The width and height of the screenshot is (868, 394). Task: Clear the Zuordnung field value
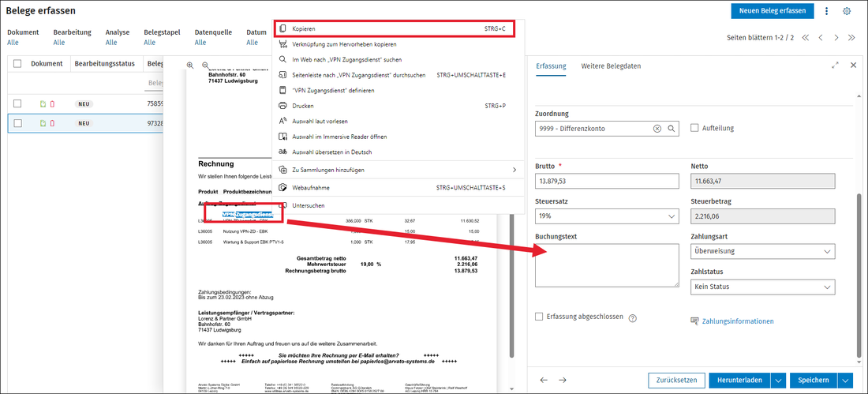(x=657, y=129)
